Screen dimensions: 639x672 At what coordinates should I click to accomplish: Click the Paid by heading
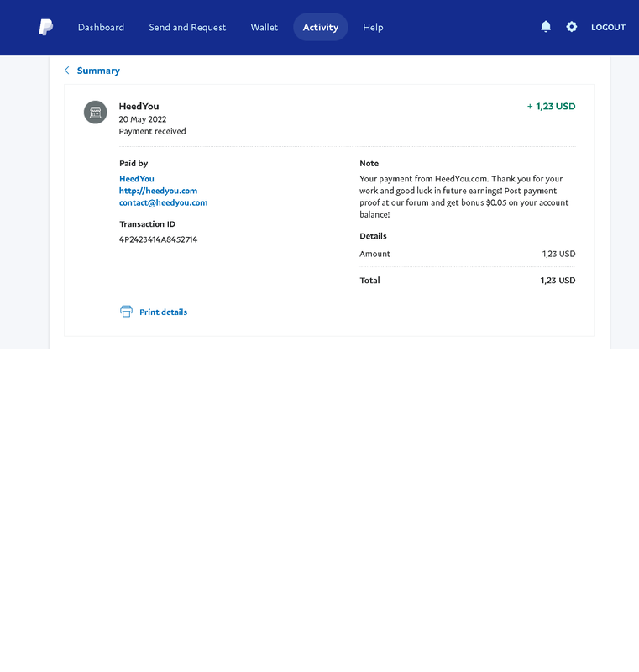click(134, 163)
